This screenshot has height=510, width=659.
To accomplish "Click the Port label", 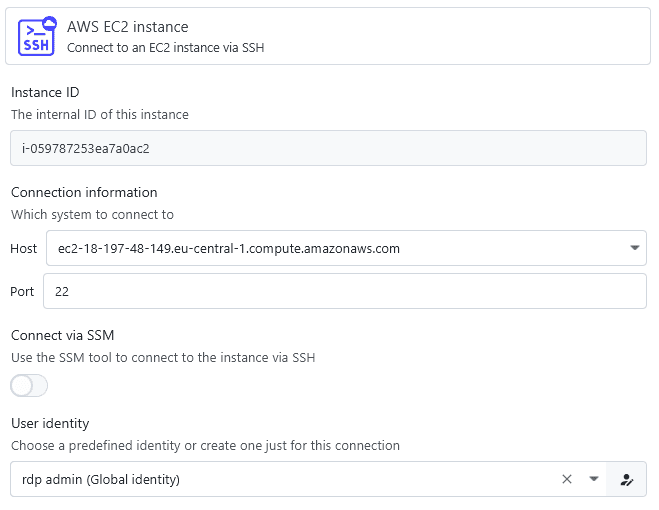I will [x=22, y=291].
